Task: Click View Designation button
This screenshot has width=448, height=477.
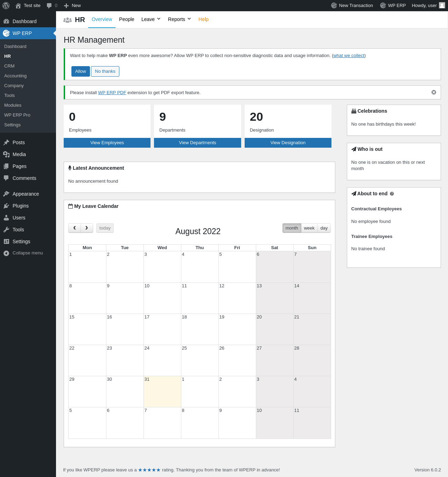Action: [288, 143]
